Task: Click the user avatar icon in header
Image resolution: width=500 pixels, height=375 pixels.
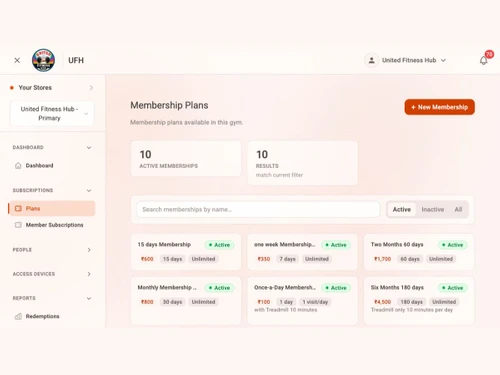Action: [x=371, y=60]
